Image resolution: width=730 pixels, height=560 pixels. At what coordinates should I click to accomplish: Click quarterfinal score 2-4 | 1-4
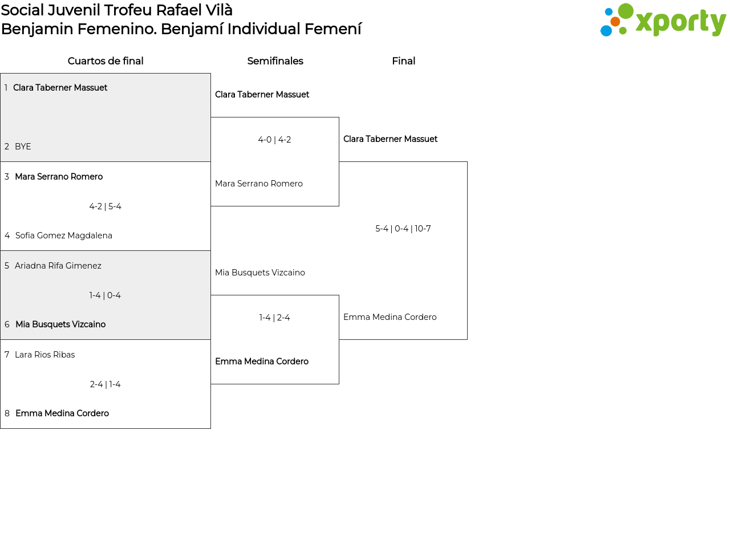pos(105,384)
